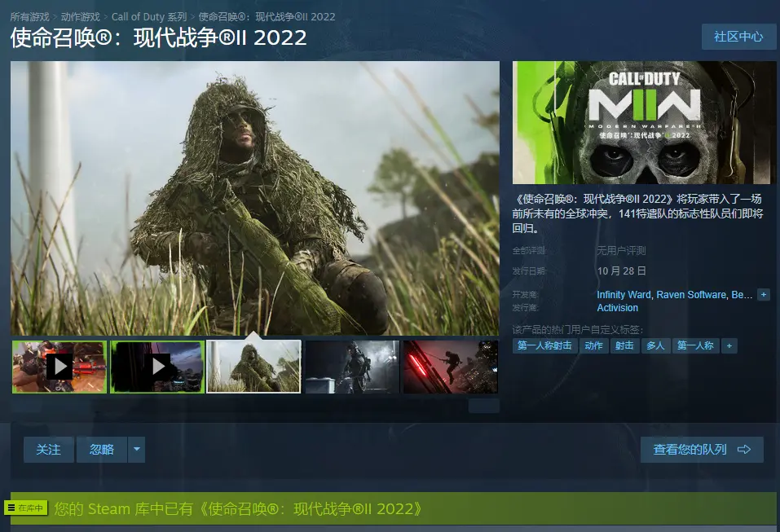The width and height of the screenshot is (780, 532).
Task: Select the 射击 tag
Action: (624, 346)
